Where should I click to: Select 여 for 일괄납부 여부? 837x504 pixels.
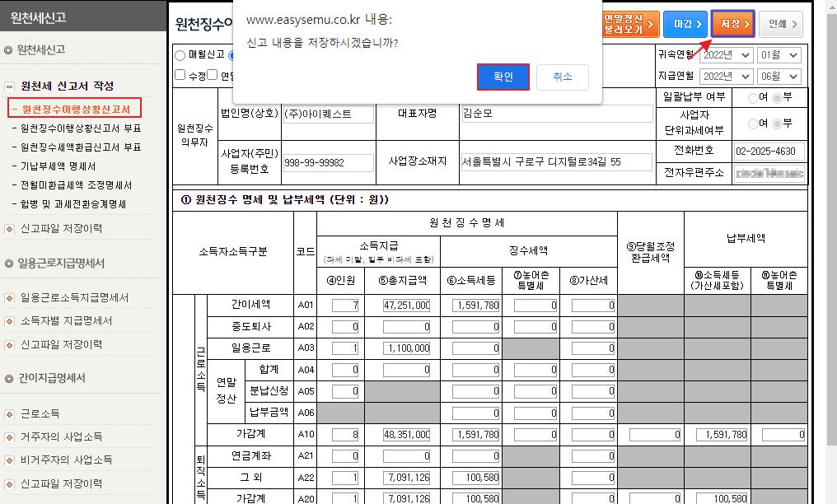(x=751, y=97)
